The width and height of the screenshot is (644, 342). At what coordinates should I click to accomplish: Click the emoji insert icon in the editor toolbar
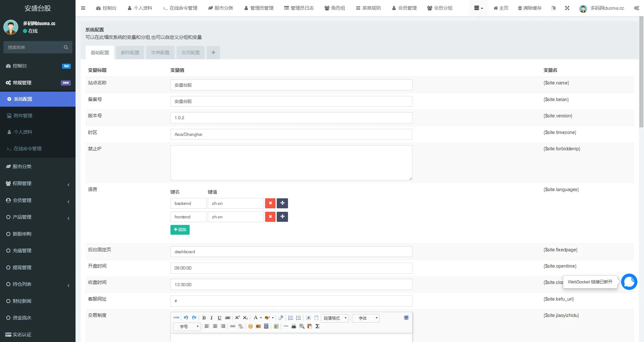click(x=250, y=326)
